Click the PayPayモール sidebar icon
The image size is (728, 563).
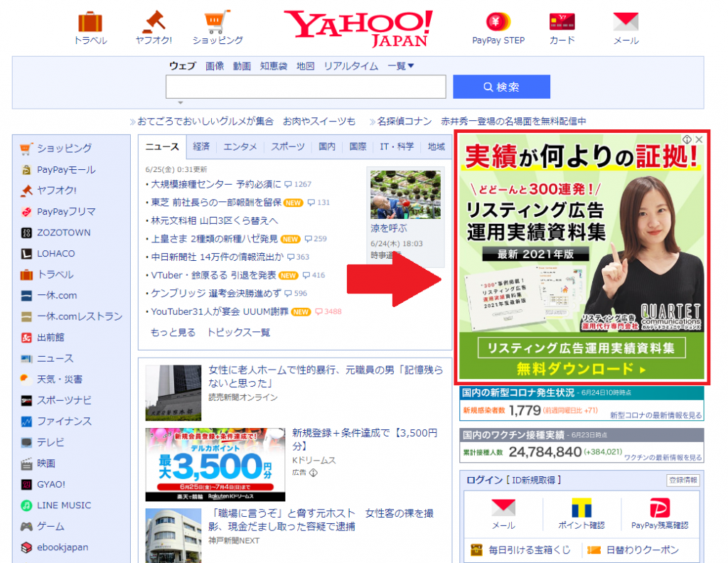click(x=26, y=169)
